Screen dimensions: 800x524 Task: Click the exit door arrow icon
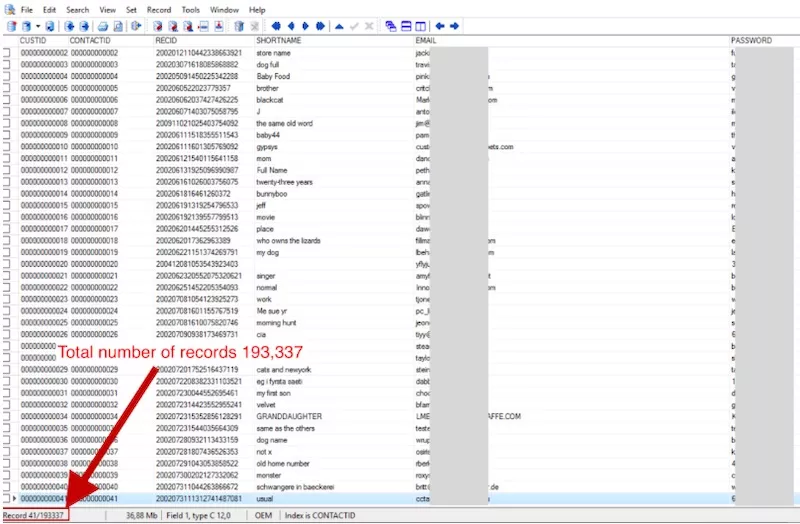[136, 26]
